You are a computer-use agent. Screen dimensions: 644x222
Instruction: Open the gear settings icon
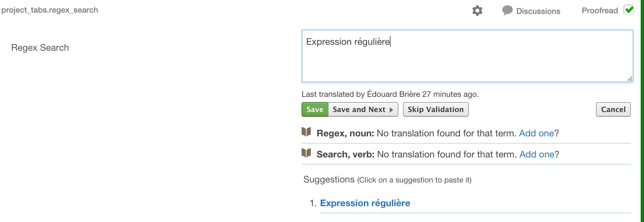coord(477,11)
